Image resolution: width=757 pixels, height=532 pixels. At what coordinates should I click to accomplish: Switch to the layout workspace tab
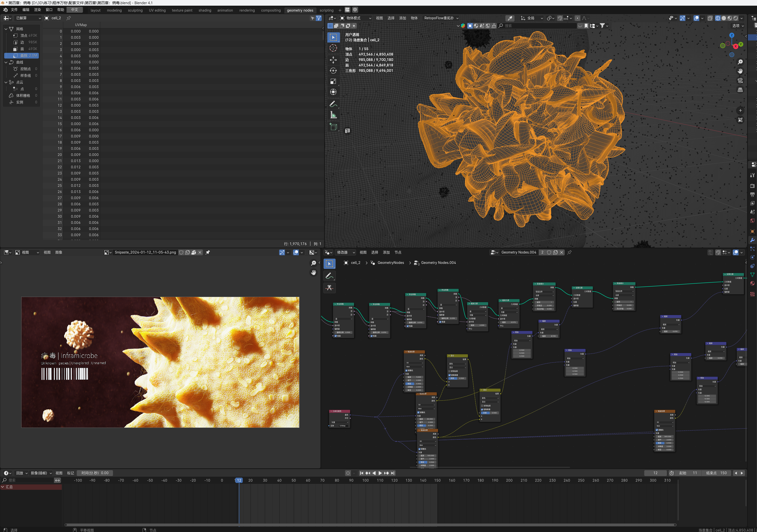click(x=96, y=10)
